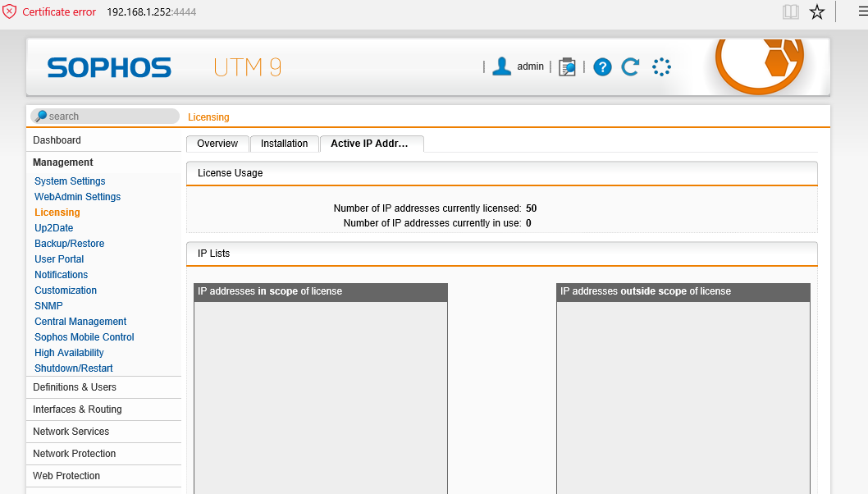Switch to the Overview tab
This screenshot has width=868, height=494.
tap(217, 144)
